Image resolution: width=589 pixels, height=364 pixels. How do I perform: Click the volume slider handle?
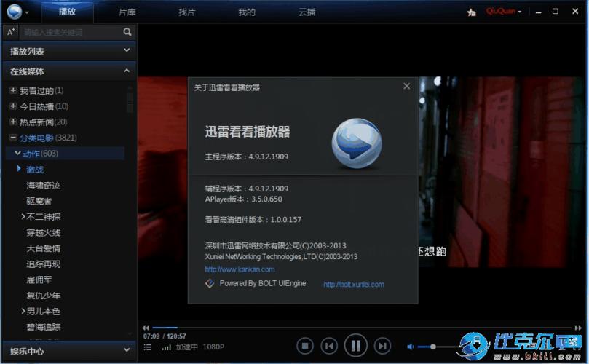pyautogui.click(x=433, y=347)
